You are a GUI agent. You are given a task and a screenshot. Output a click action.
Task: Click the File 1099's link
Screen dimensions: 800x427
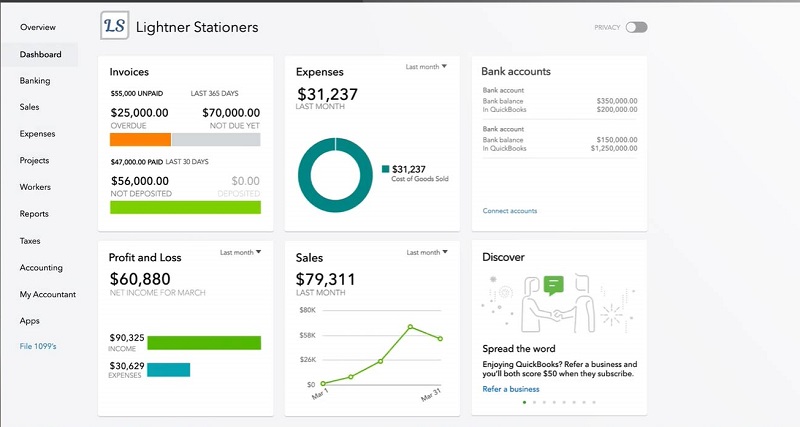click(38, 346)
